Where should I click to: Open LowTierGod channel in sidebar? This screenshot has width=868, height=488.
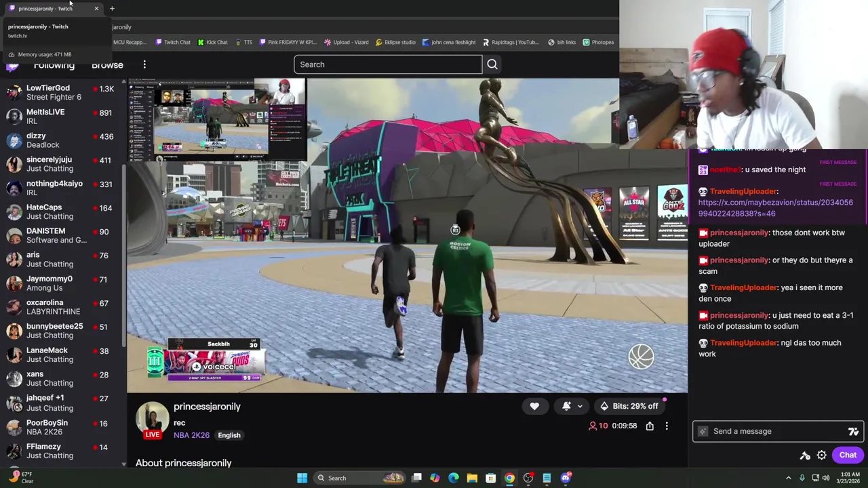pyautogui.click(x=62, y=93)
